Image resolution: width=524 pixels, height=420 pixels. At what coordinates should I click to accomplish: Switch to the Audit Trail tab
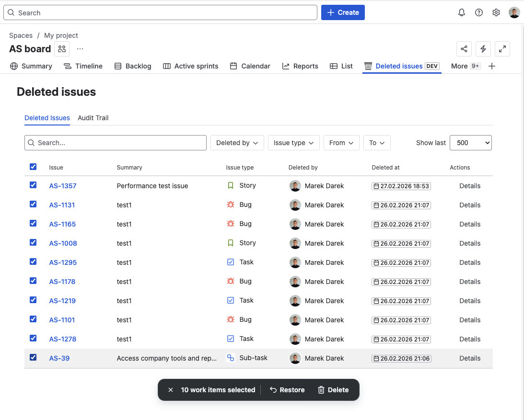[x=93, y=118]
